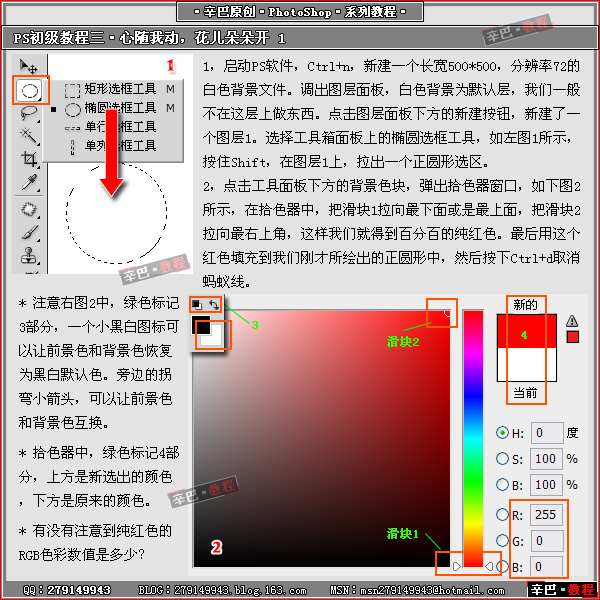Select the R red radio button
Screen dimensions: 600x600
point(502,514)
